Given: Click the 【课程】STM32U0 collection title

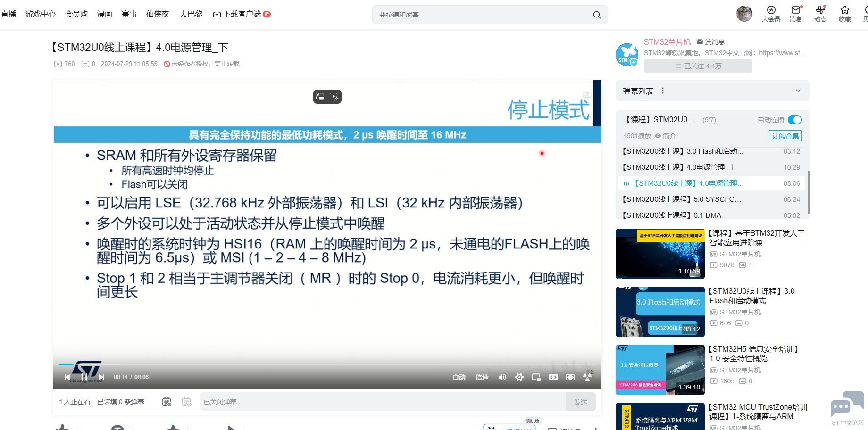Looking at the screenshot, I should tap(659, 120).
